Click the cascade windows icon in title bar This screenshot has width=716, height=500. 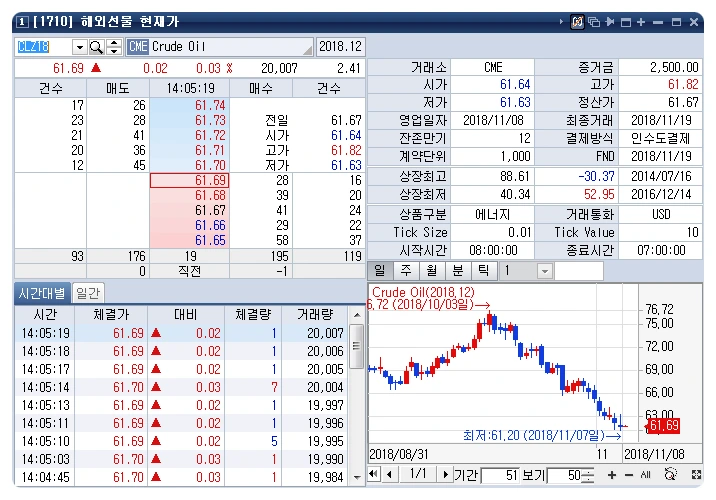click(x=594, y=21)
